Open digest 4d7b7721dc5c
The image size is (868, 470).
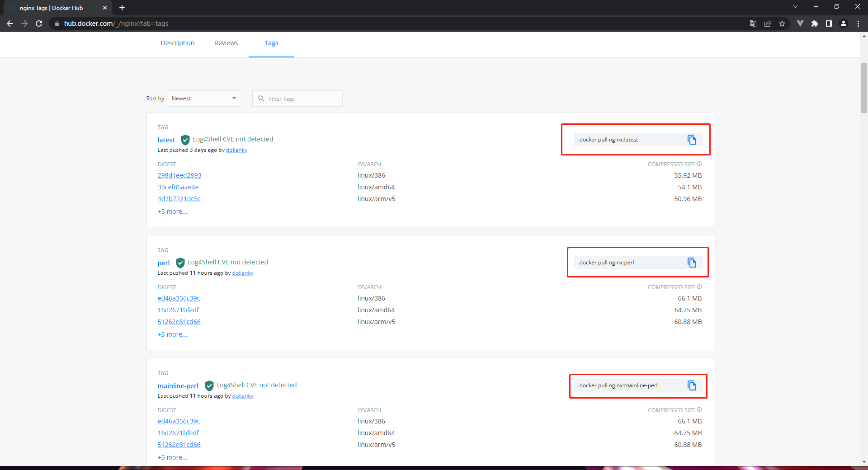coord(179,199)
